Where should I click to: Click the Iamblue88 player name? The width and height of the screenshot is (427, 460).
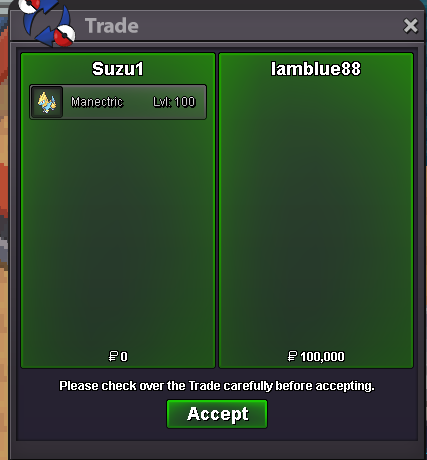(x=316, y=69)
